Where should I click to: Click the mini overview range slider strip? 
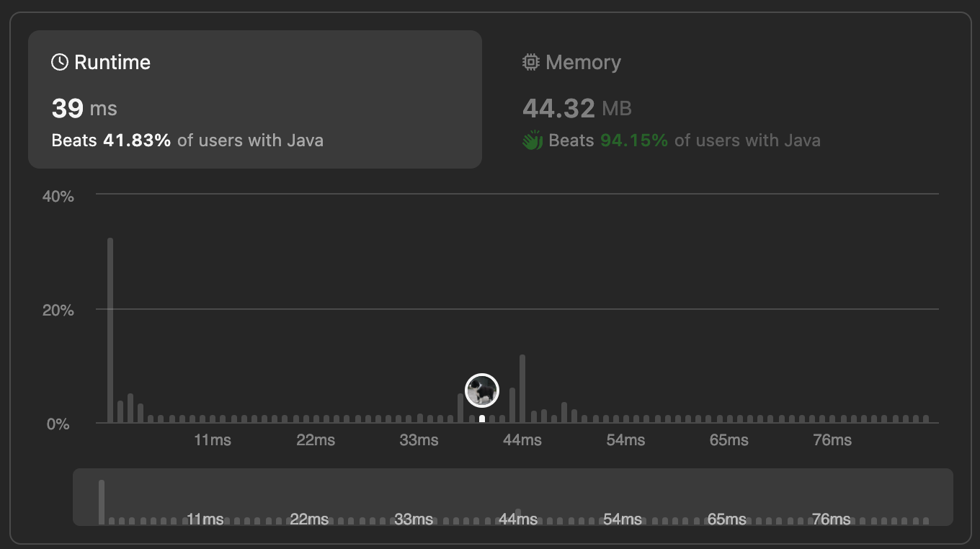(513, 497)
